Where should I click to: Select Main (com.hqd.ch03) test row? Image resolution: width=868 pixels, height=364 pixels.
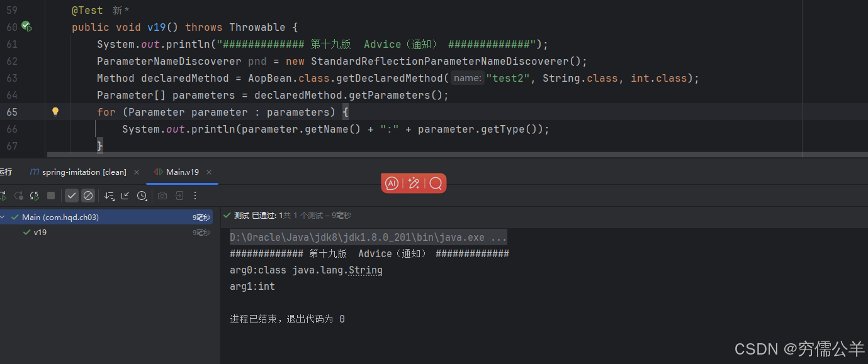pyautogui.click(x=106, y=217)
